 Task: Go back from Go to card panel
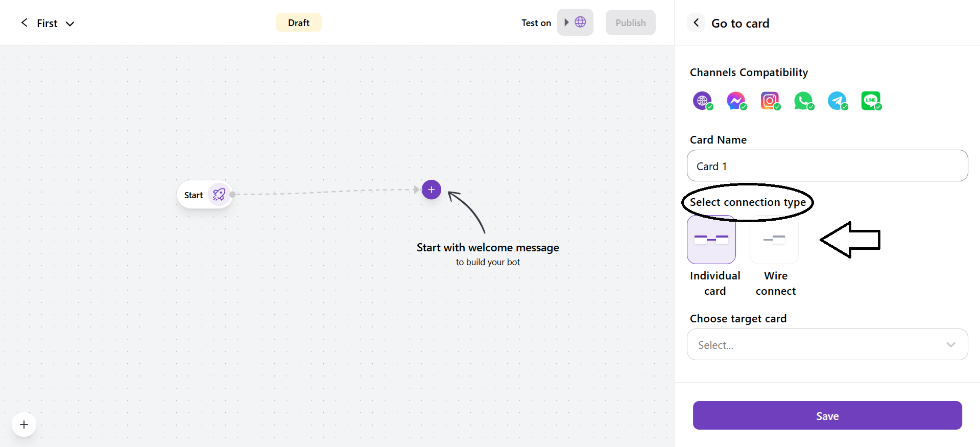696,23
